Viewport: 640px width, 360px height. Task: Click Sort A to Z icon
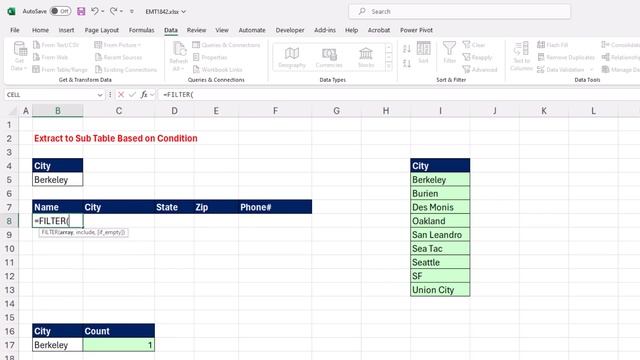(x=407, y=49)
